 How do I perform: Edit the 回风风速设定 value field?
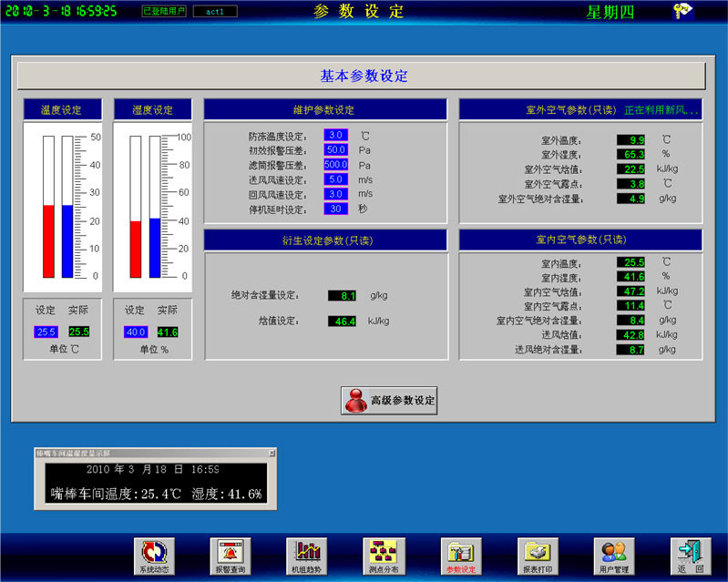(x=335, y=194)
